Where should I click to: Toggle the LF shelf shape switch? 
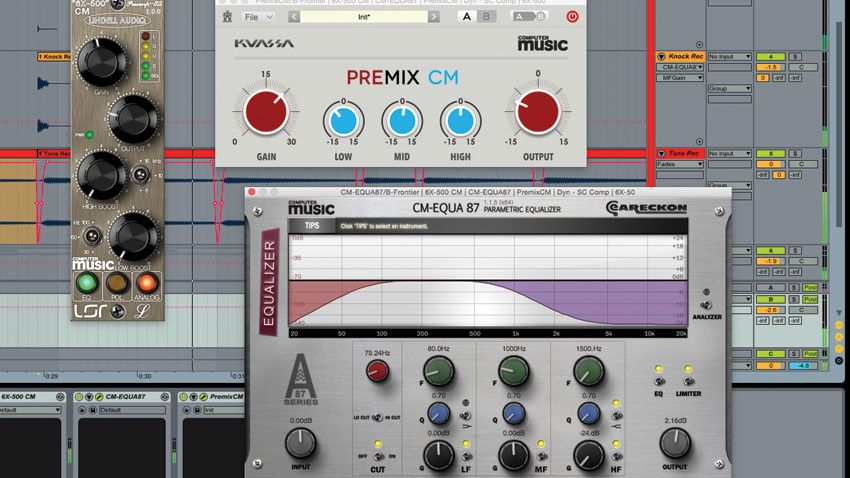[x=466, y=416]
